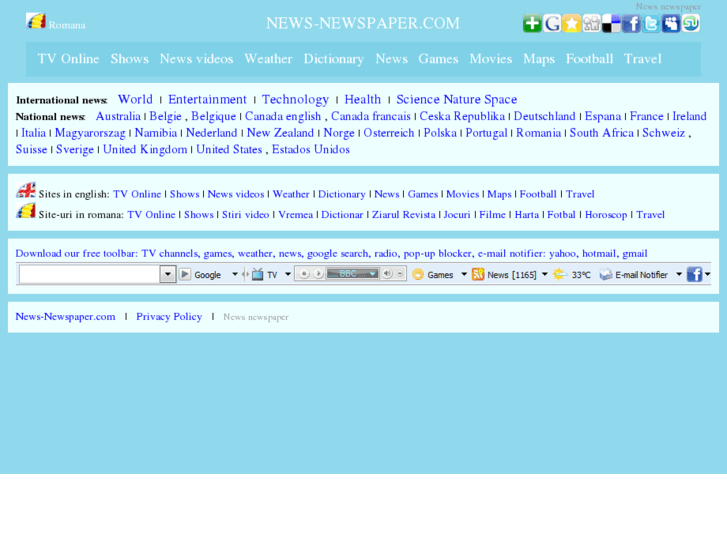727x545 pixels.
Task: Click the radio stop button in toolbar
Action: pyautogui.click(x=304, y=274)
